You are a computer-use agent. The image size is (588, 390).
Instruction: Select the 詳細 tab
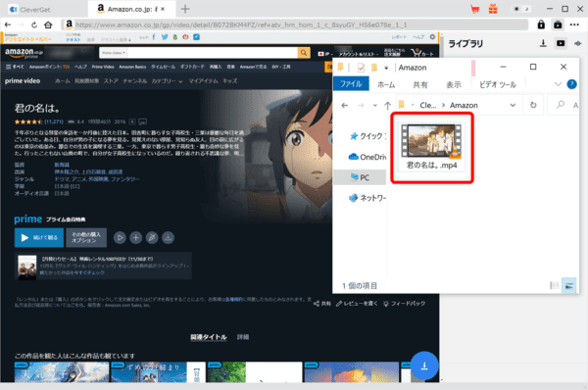point(243,337)
